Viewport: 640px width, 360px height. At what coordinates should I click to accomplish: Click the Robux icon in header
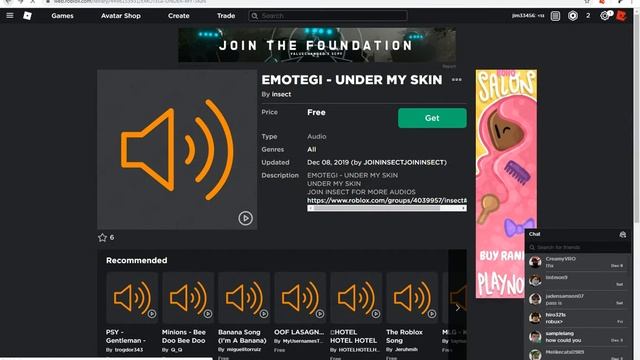[x=573, y=16]
